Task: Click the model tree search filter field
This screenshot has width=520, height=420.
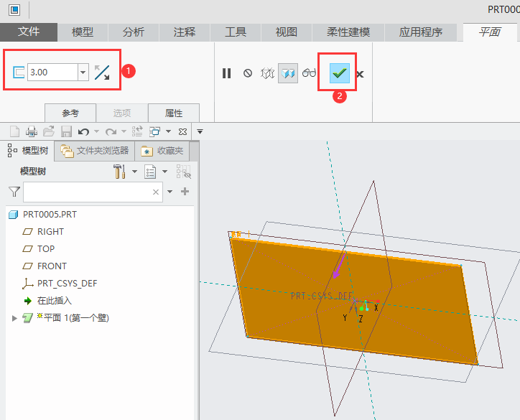Action: (86, 192)
